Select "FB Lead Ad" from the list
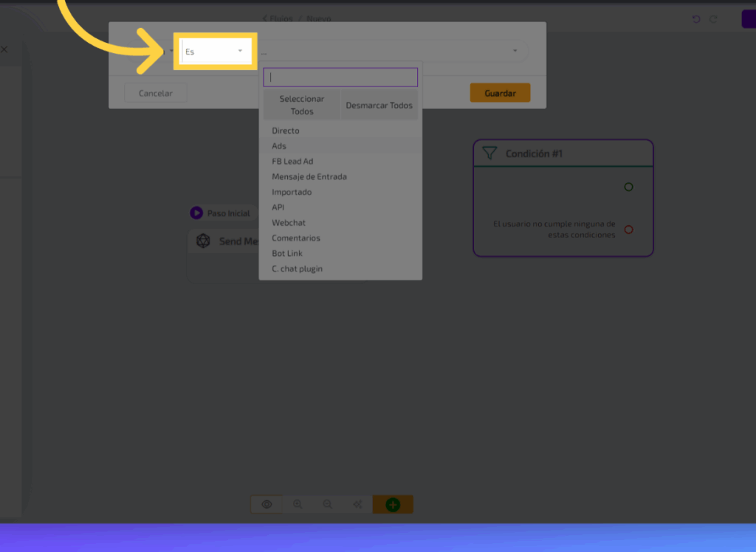The width and height of the screenshot is (756, 552). click(292, 162)
